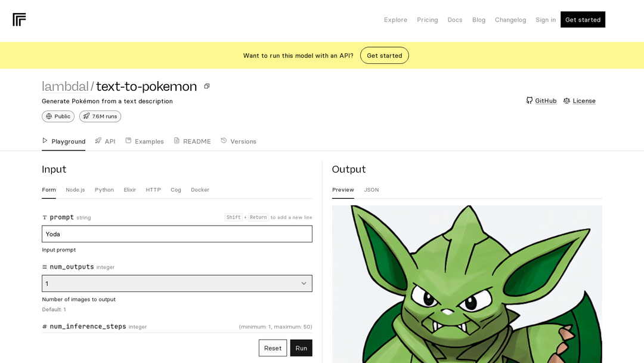644x363 pixels.
Task: Show the output Preview tab
Action: click(343, 189)
